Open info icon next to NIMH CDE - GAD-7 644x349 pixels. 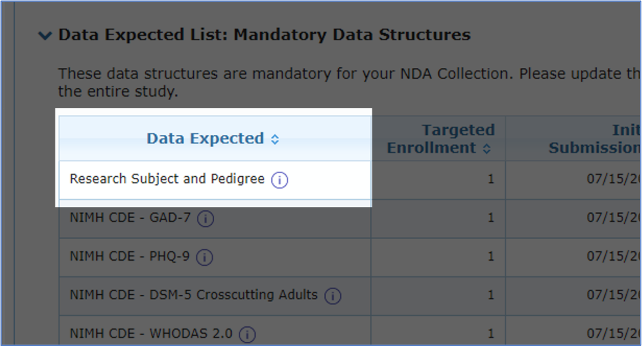pos(205,219)
